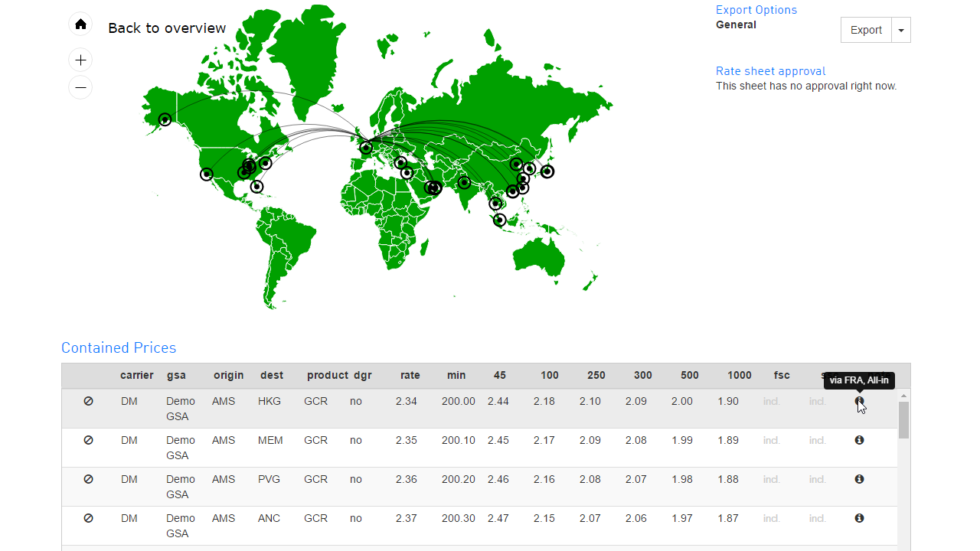Toggle the disable icon for ANC row
The width and height of the screenshot is (980, 551).
click(x=88, y=518)
